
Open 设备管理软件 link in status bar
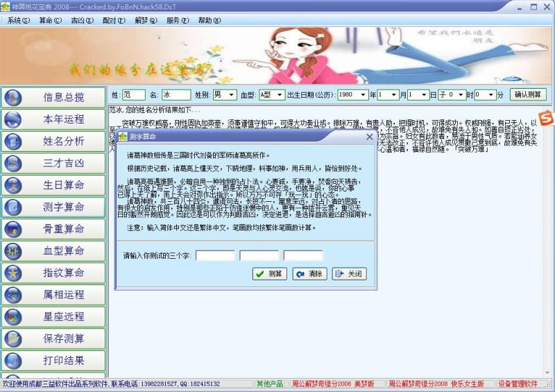(x=518, y=384)
